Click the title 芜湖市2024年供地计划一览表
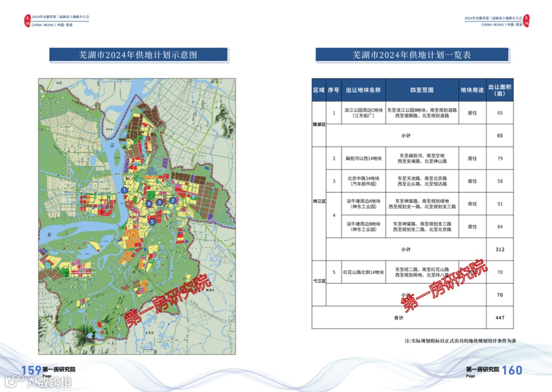 click(x=412, y=55)
